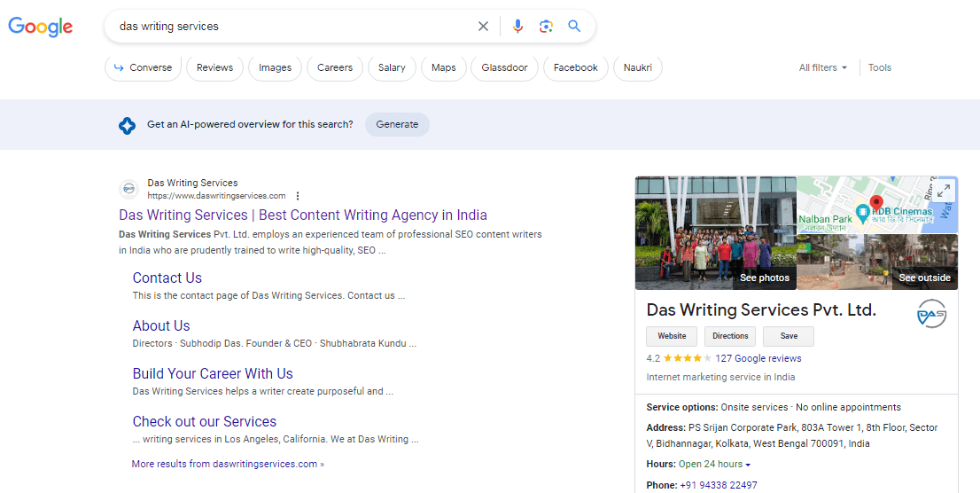
Task: Click the 4.2 rating number
Action: (653, 358)
